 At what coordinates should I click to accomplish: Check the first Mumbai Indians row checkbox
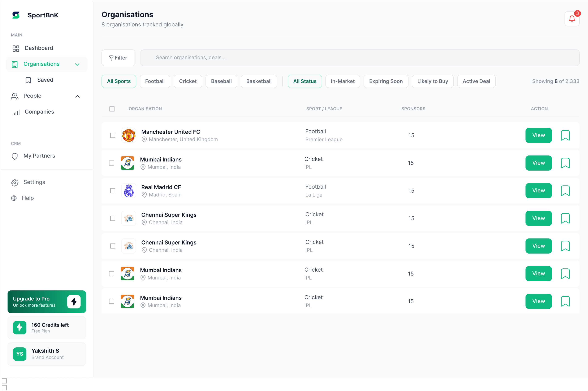coord(112,163)
